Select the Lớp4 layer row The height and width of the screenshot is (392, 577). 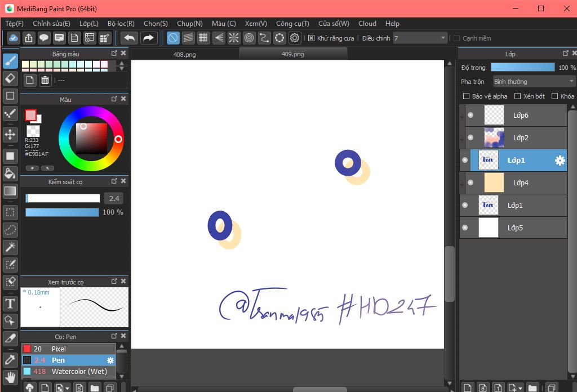516,182
